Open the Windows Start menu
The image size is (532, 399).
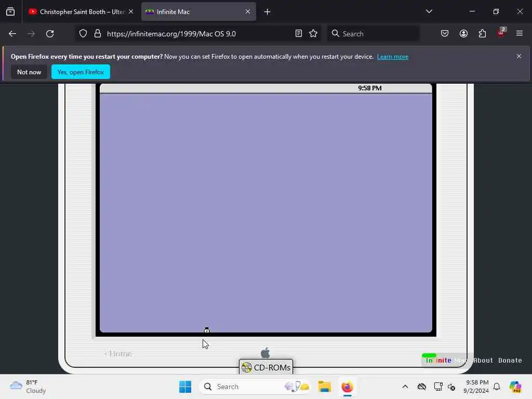(185, 387)
